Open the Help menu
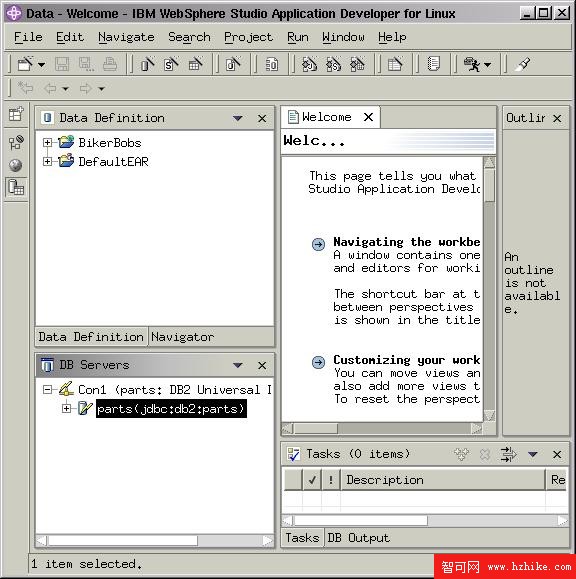Image resolution: width=576 pixels, height=579 pixels. point(392,37)
